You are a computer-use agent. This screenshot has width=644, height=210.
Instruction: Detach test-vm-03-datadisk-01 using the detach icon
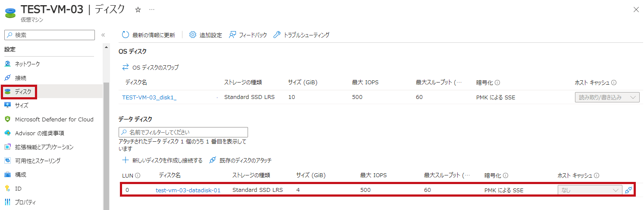629,190
